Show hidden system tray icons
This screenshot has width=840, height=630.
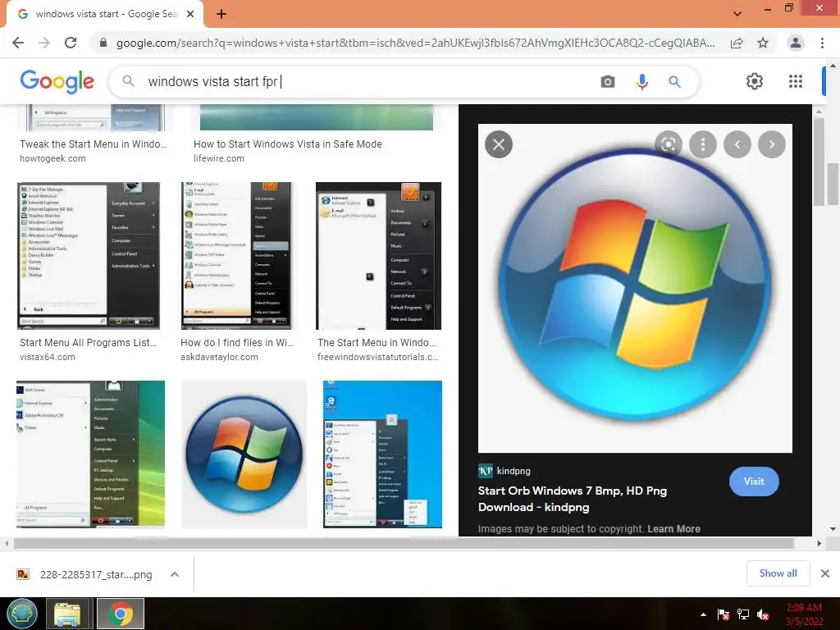click(x=703, y=614)
